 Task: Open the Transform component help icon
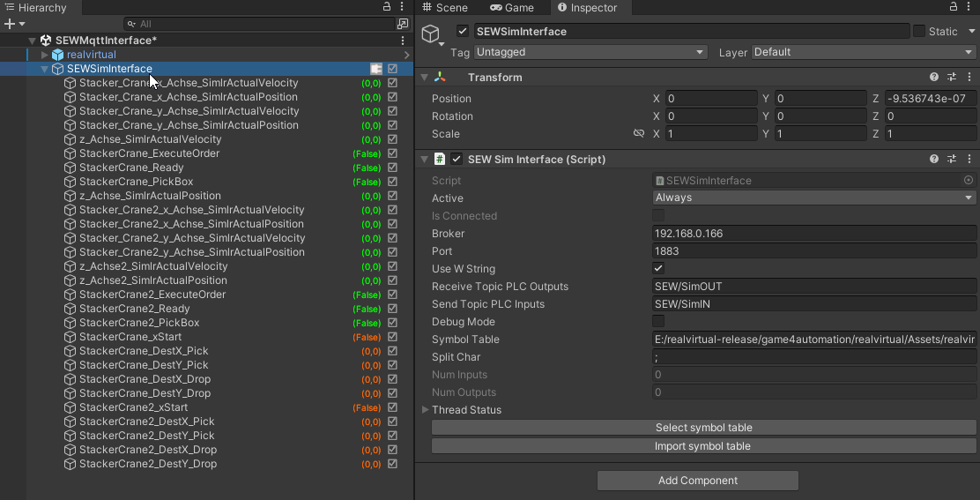(934, 78)
